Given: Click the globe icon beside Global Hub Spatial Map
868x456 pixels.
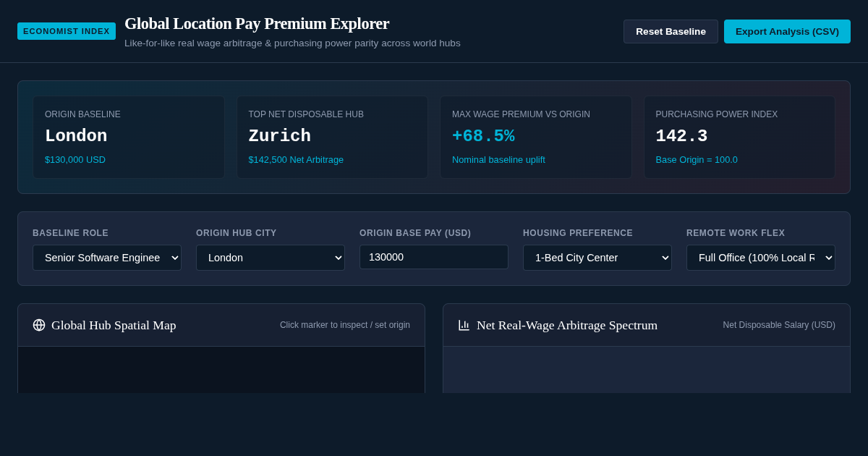Looking at the screenshot, I should coord(39,325).
